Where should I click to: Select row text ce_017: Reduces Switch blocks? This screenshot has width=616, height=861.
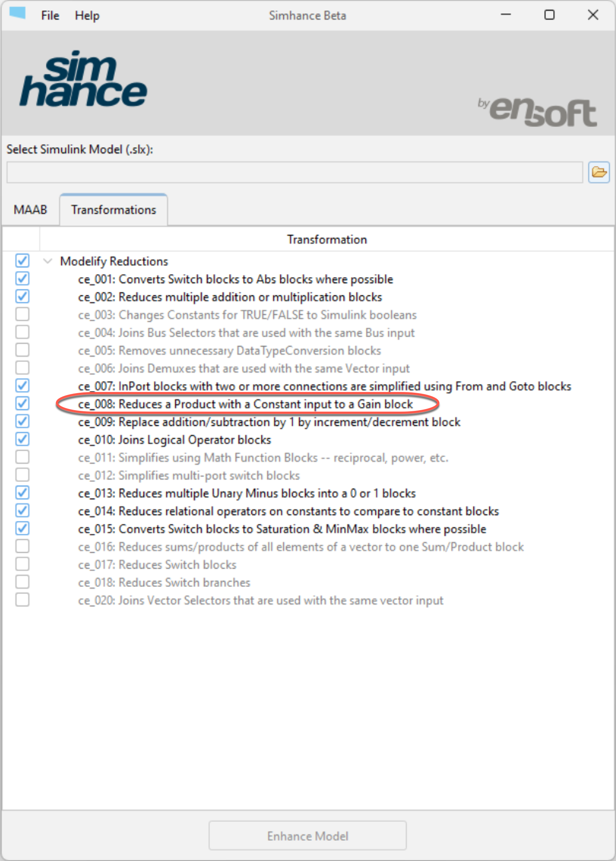(157, 565)
